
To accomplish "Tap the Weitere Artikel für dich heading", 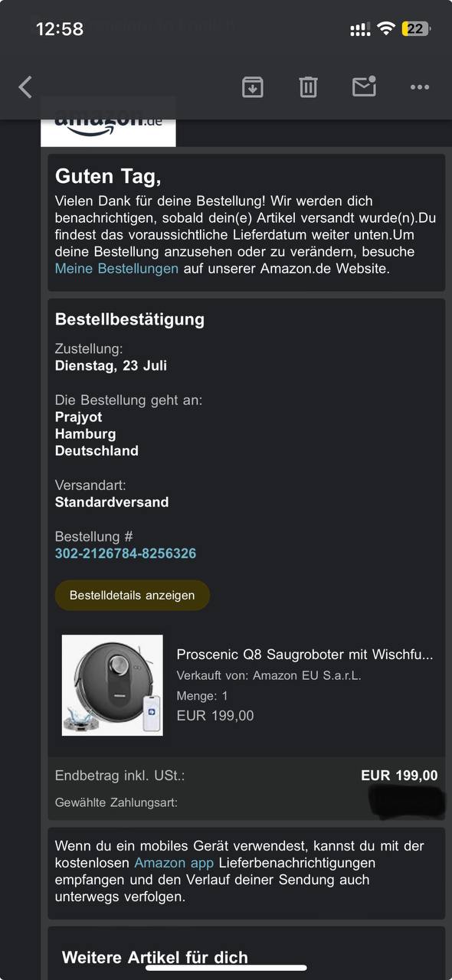I will pos(155,957).
